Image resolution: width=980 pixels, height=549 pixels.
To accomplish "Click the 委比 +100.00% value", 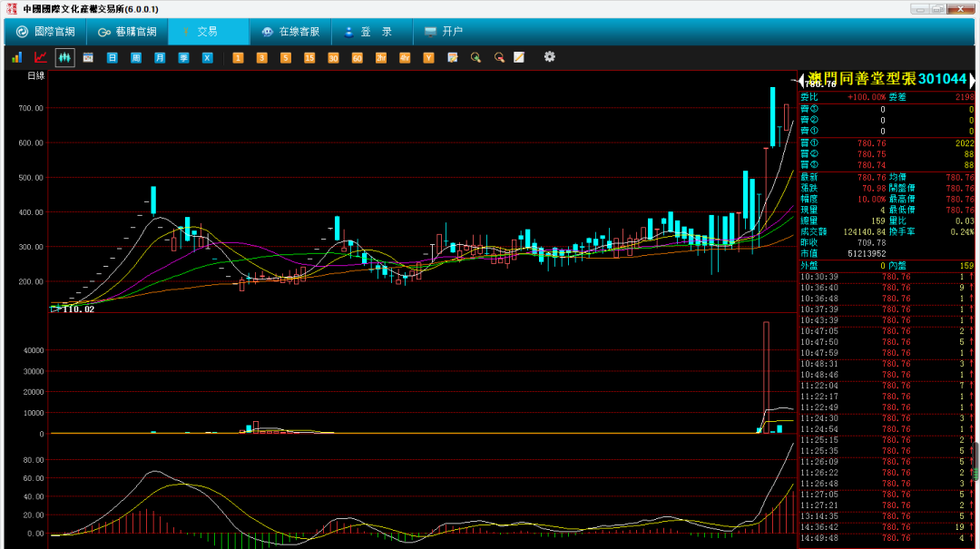I will pyautogui.click(x=867, y=97).
